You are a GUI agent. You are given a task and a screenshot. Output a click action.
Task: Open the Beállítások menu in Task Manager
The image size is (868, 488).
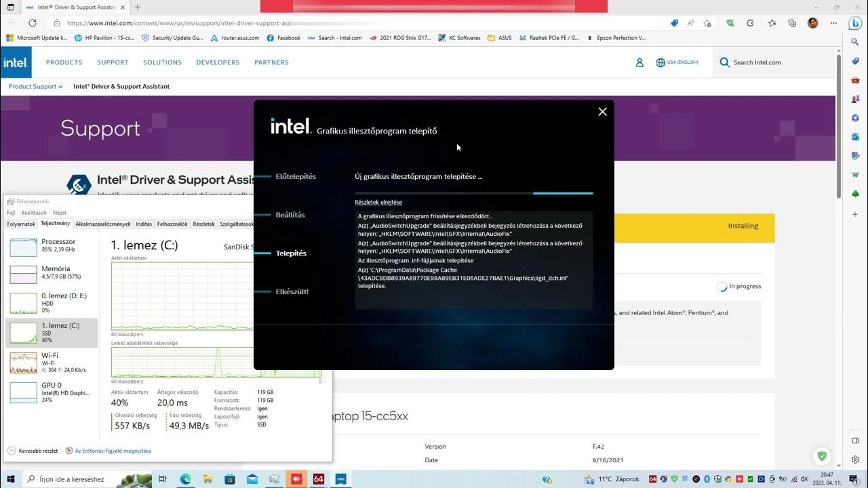(x=34, y=213)
